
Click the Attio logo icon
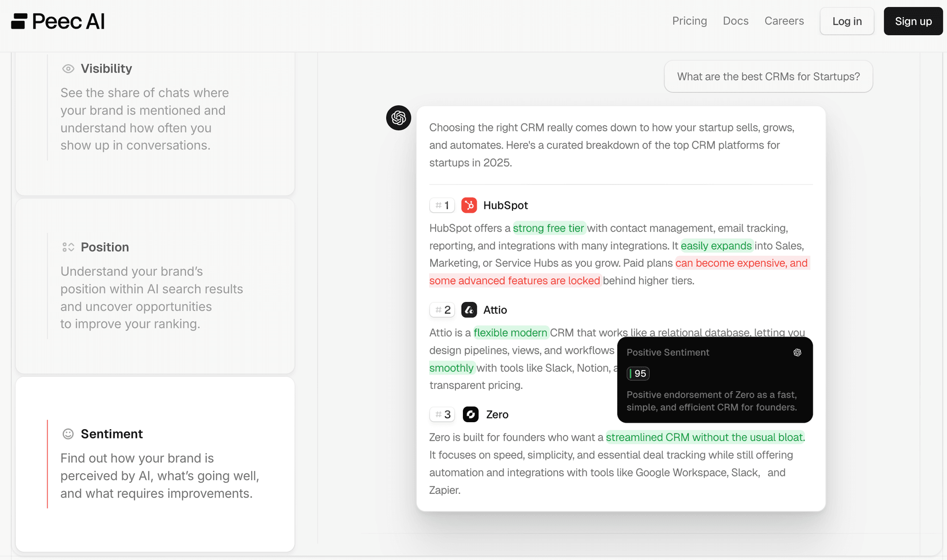(469, 310)
